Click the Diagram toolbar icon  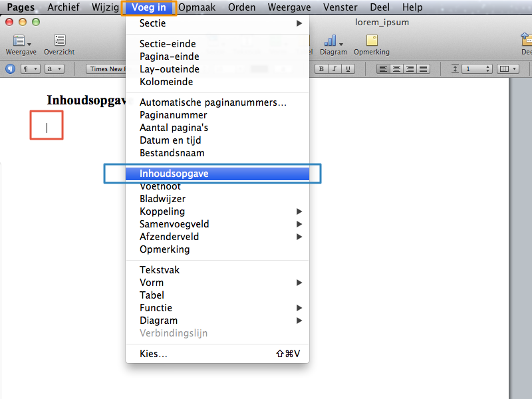click(333, 44)
